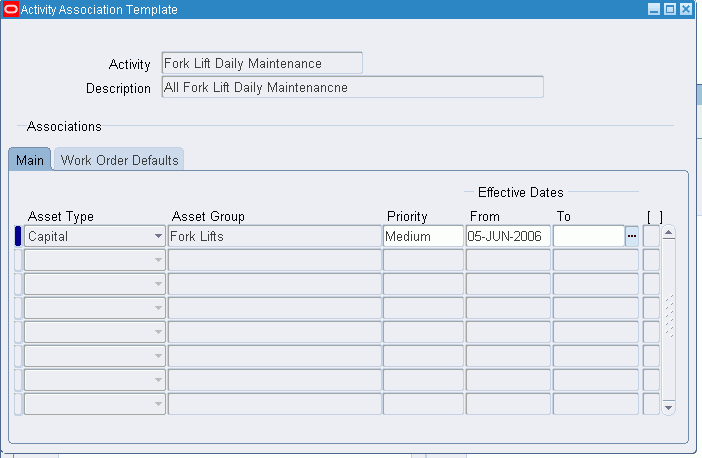
Task: Maximize the Activity Association Template window
Action: (x=670, y=9)
